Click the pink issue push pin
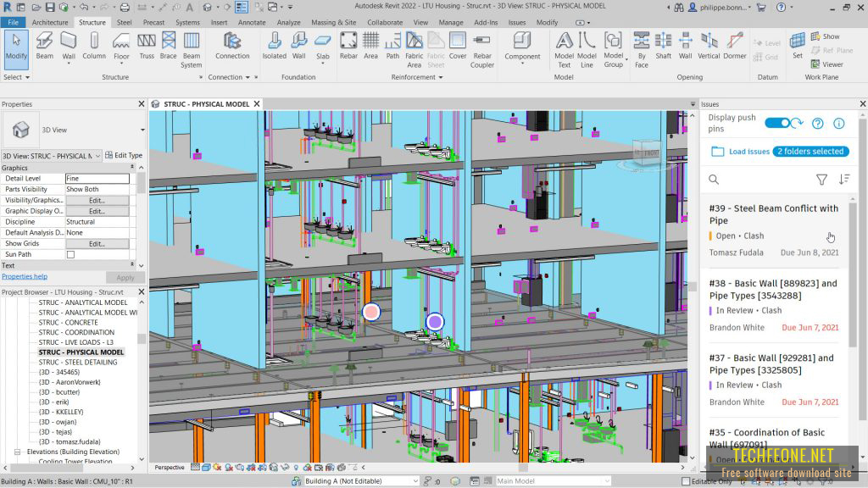This screenshot has height=488, width=868. [371, 313]
